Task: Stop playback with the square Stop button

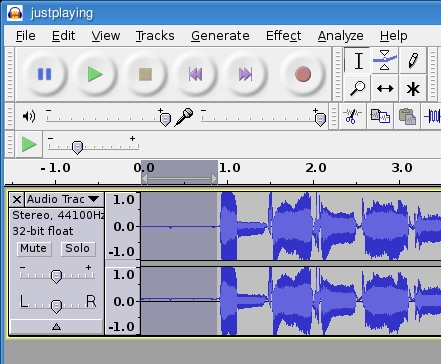Action: pyautogui.click(x=145, y=74)
